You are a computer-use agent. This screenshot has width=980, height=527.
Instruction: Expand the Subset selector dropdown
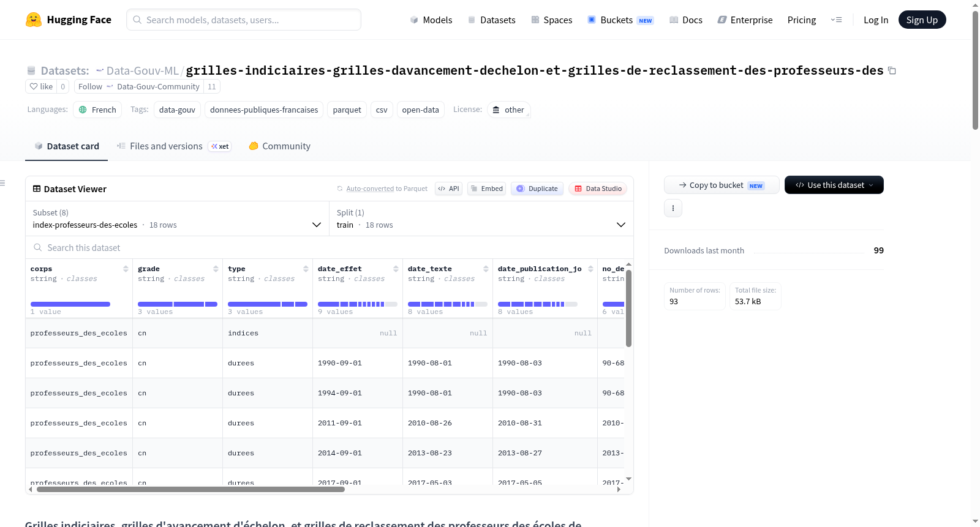pyautogui.click(x=176, y=219)
